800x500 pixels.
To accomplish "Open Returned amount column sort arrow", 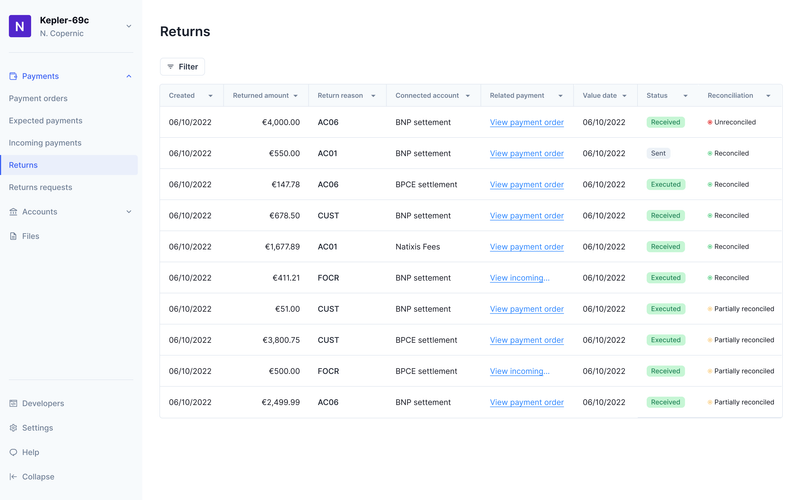I will pos(295,96).
